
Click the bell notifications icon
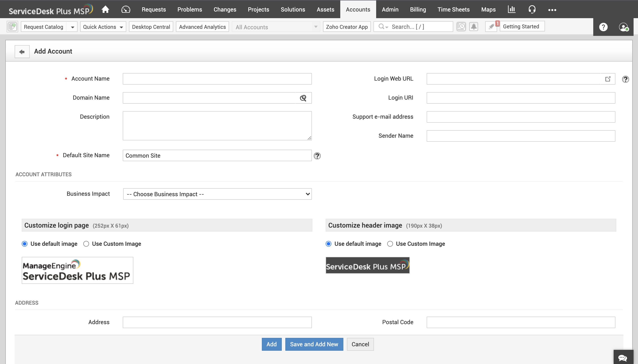pos(473,27)
